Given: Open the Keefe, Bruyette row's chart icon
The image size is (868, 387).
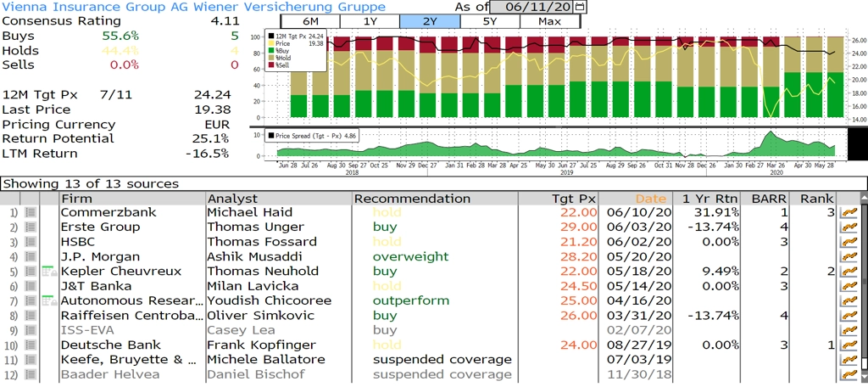Looking at the screenshot, I should pos(847,360).
